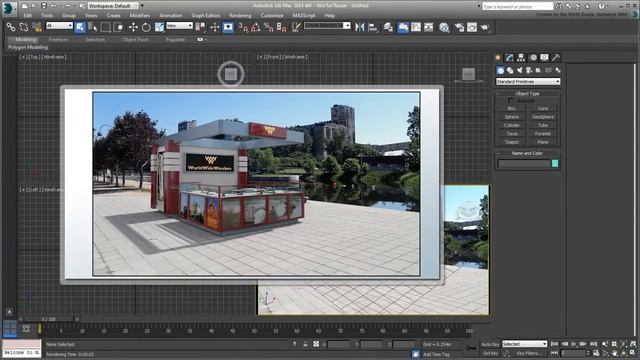Open the Layer Manager icon
Screen dimensions: 640x360
(x=388, y=27)
